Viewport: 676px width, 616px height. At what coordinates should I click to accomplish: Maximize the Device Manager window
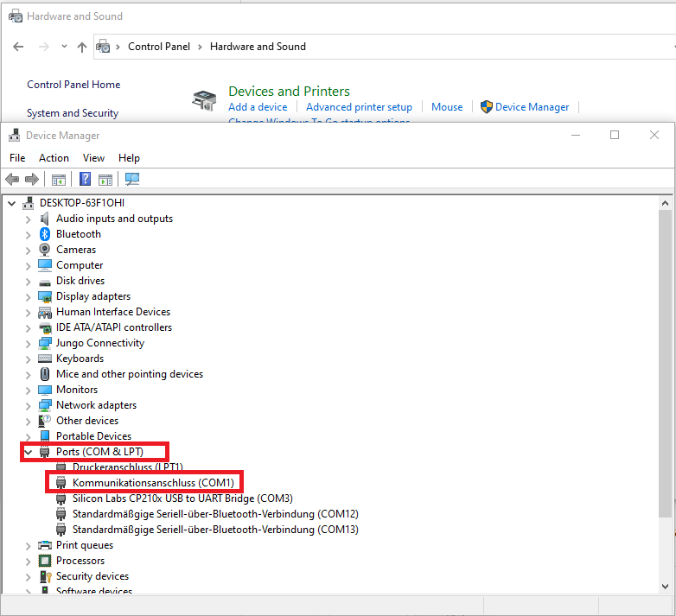[x=615, y=136]
